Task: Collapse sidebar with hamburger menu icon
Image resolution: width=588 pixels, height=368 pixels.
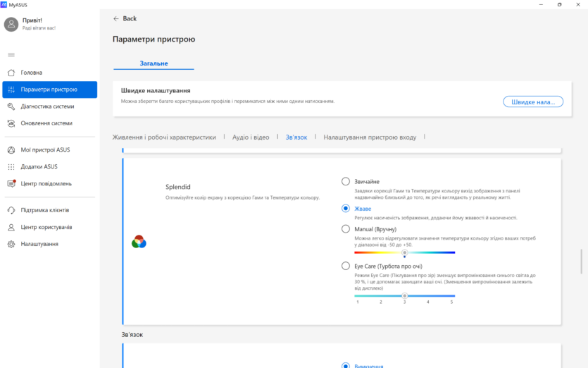Action: 11,55
